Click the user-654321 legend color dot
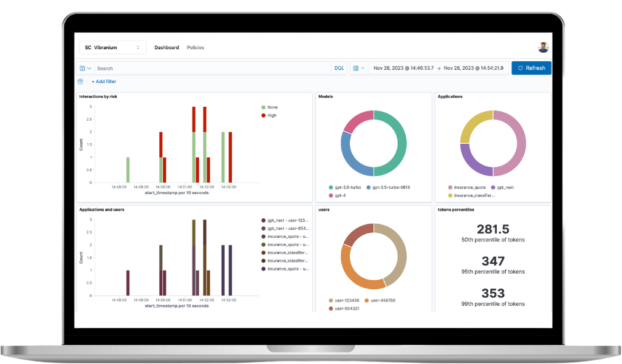This screenshot has width=622, height=364. click(331, 308)
